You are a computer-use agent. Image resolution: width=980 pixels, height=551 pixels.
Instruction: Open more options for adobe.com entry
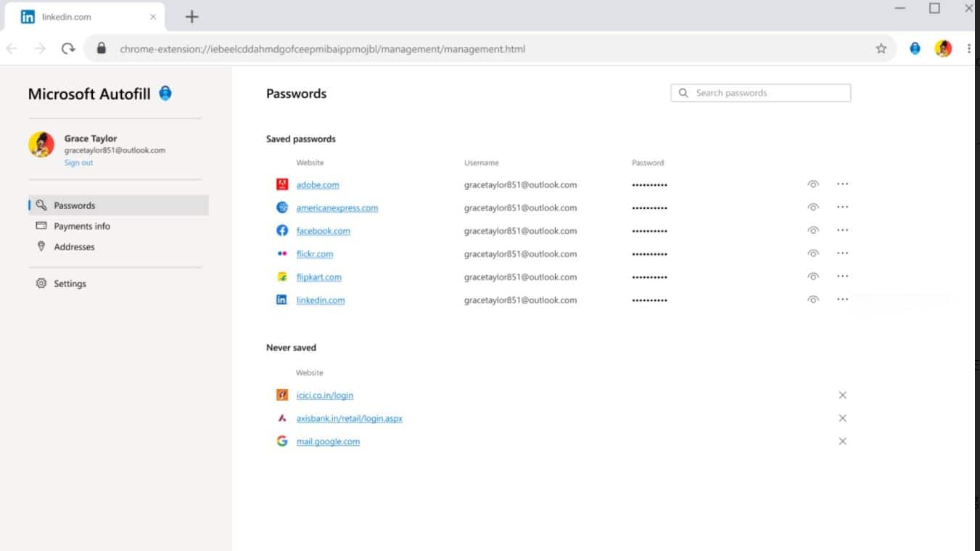tap(842, 184)
